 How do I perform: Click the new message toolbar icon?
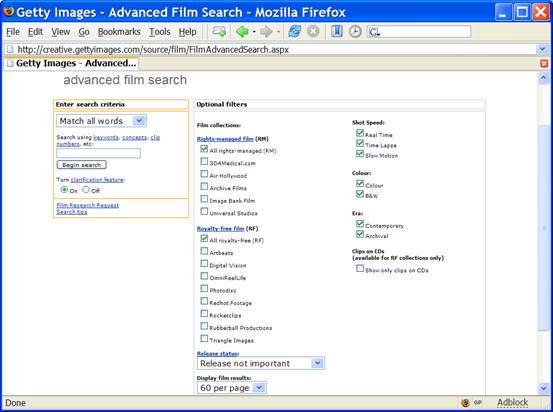[219, 32]
